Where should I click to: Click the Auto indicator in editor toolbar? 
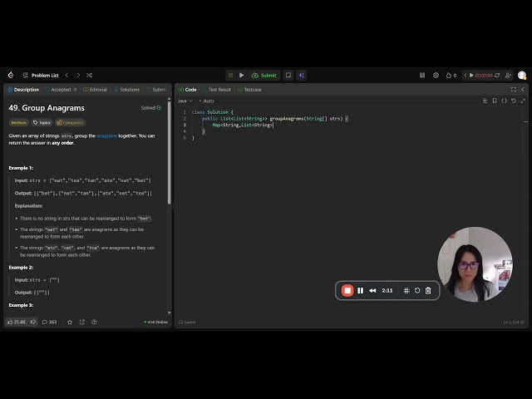pyautogui.click(x=206, y=101)
